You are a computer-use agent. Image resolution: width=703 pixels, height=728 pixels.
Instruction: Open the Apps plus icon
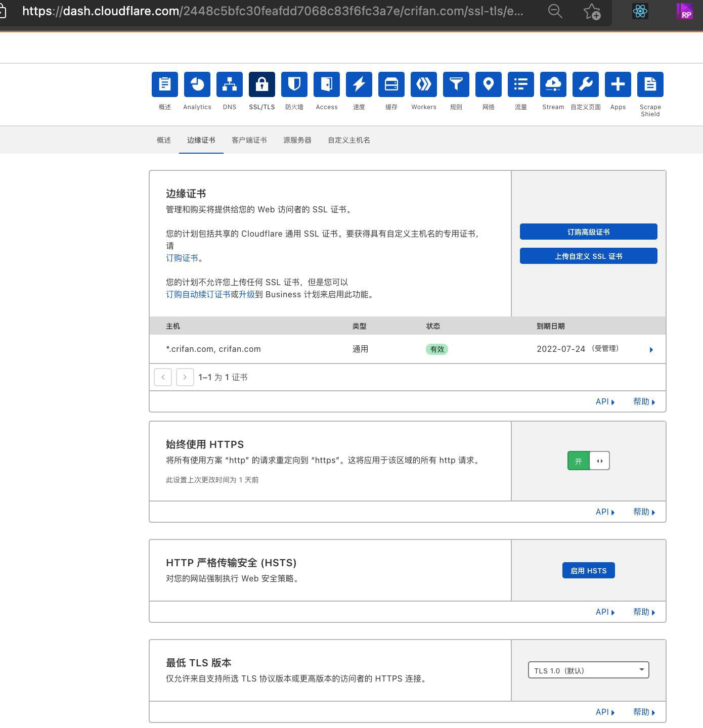(x=618, y=84)
